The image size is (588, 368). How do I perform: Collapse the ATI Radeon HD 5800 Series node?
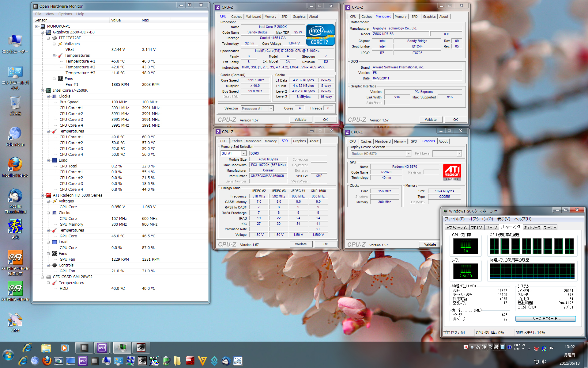(43, 195)
